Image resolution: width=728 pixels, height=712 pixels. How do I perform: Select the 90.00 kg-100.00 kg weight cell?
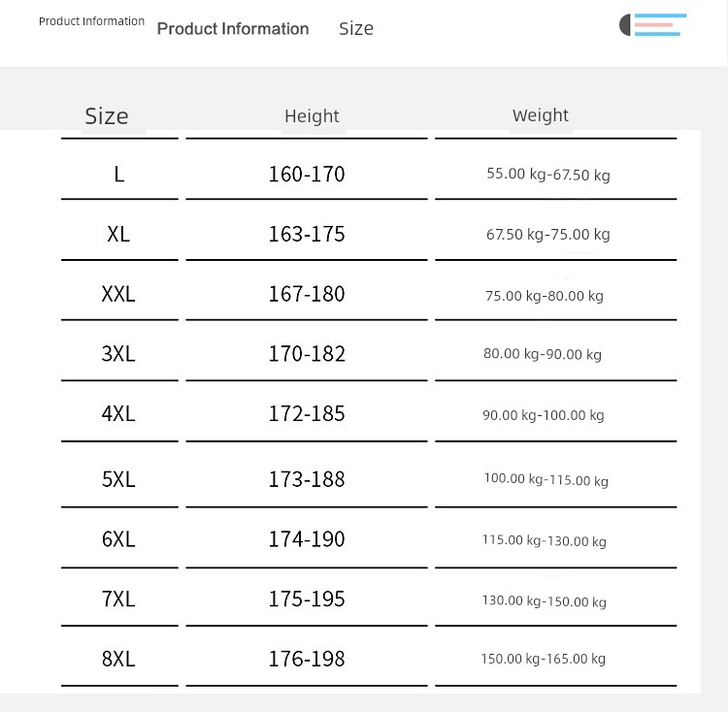(544, 415)
